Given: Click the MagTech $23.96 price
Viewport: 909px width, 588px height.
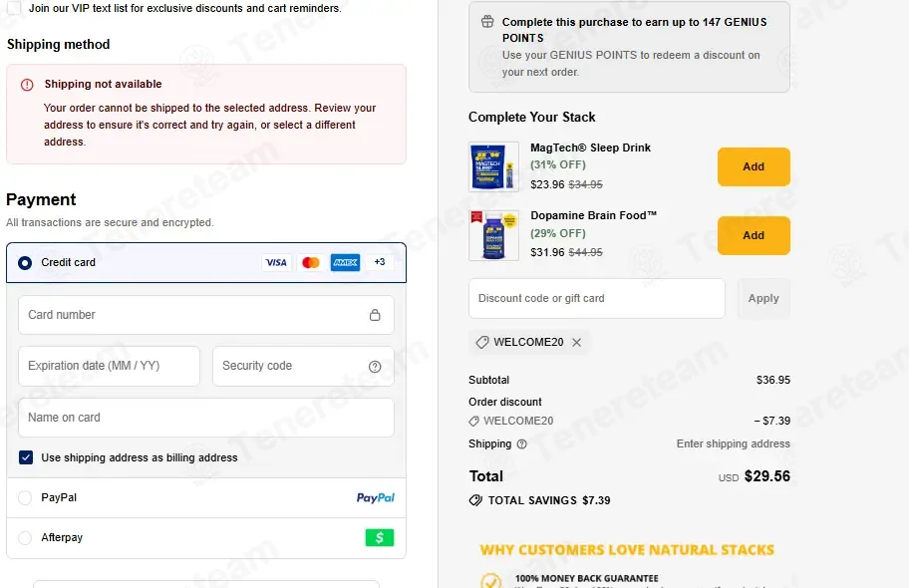Looking at the screenshot, I should [x=547, y=184].
